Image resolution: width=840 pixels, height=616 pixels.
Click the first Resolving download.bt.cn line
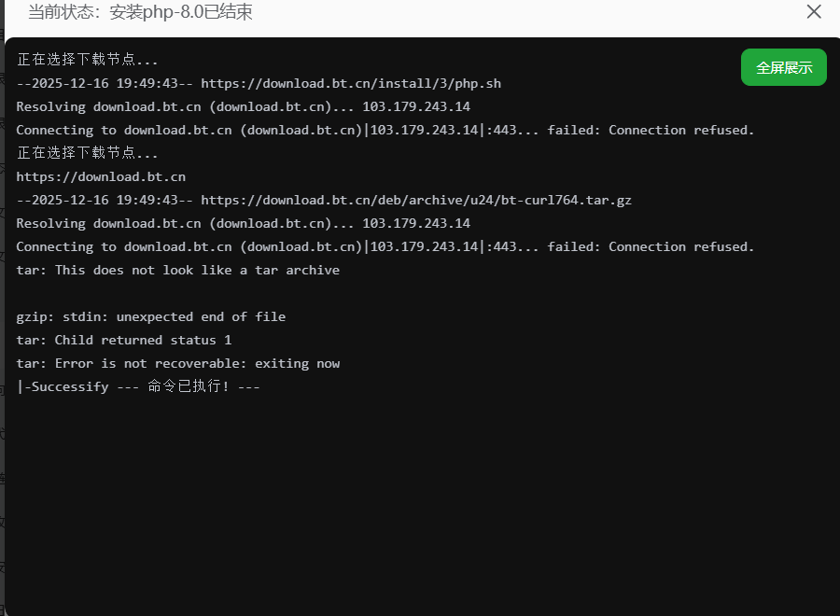243,106
